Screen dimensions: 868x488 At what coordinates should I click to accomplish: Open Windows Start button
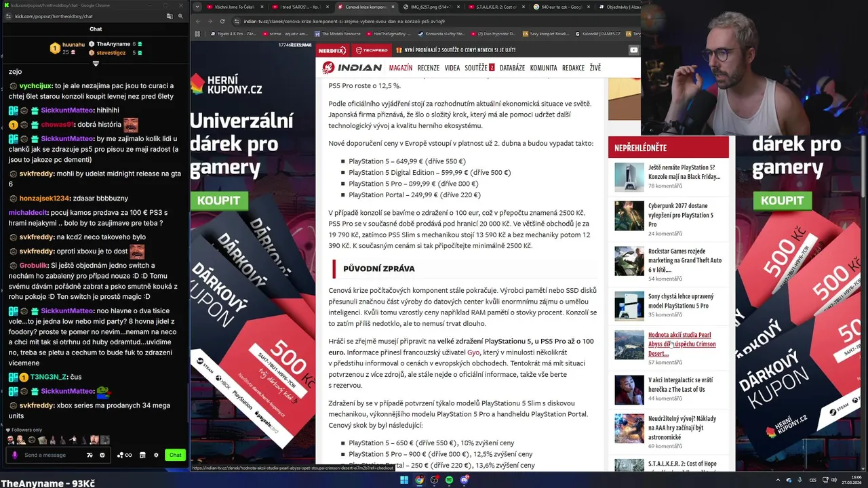click(x=404, y=480)
